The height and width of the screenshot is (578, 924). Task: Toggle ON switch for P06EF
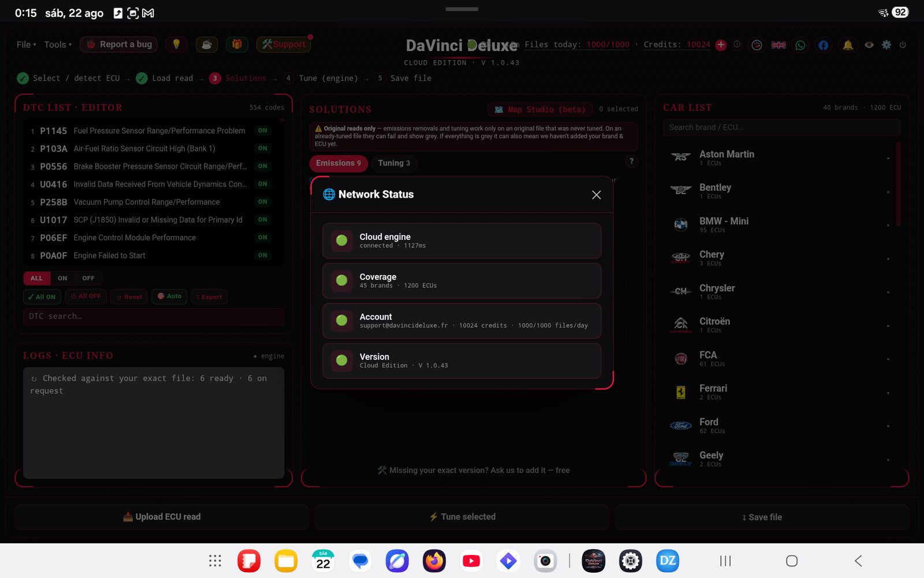click(x=263, y=238)
